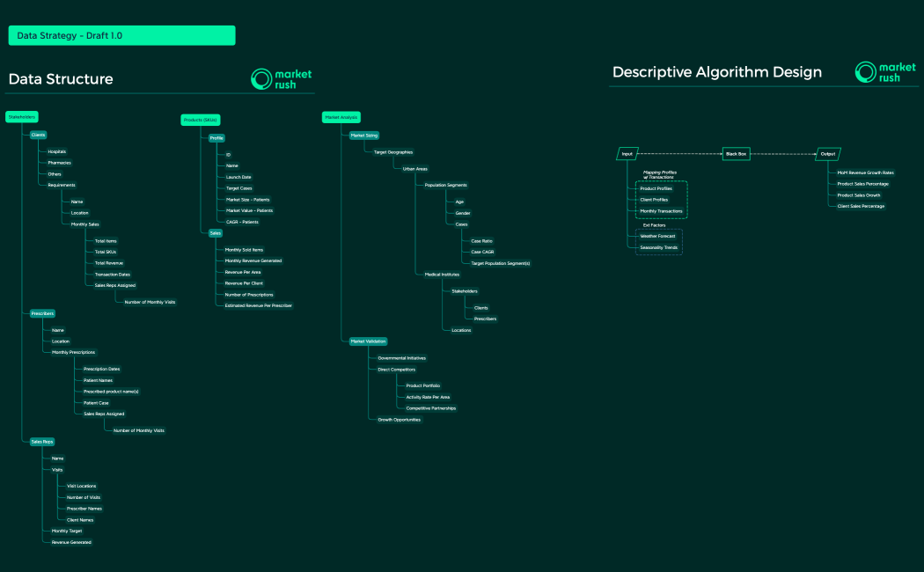Click the market rush logo beside Descriptive Algorithm Design

click(884, 71)
